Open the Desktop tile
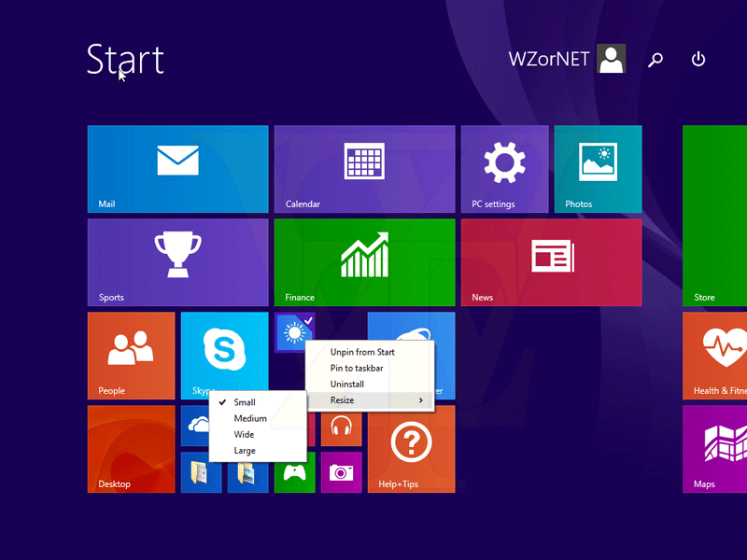The image size is (747, 560). point(131,449)
